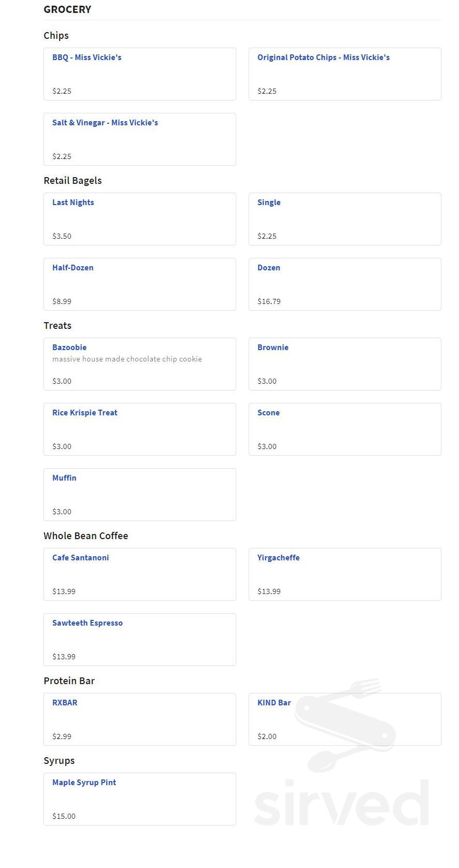
Task: Click the Sirved watermark logo
Action: 342,752
